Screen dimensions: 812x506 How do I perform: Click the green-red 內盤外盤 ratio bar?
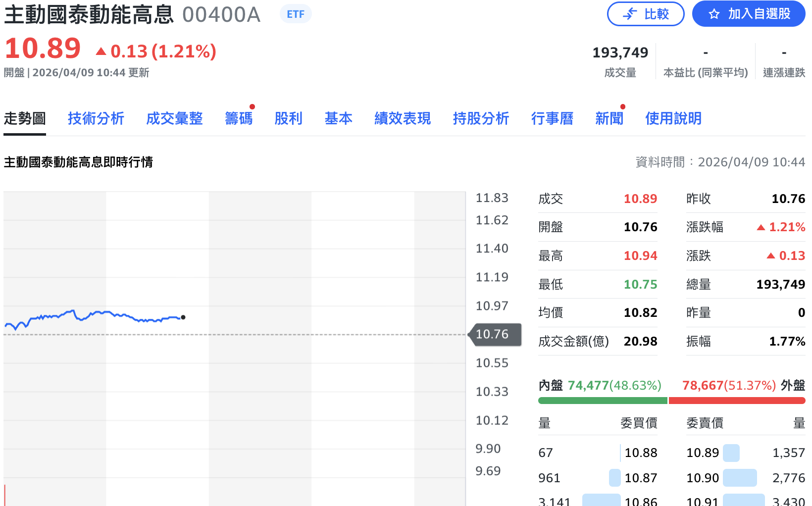coord(671,399)
